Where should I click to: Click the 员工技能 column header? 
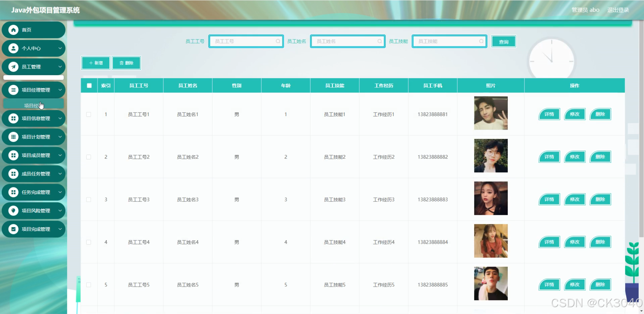click(x=335, y=86)
